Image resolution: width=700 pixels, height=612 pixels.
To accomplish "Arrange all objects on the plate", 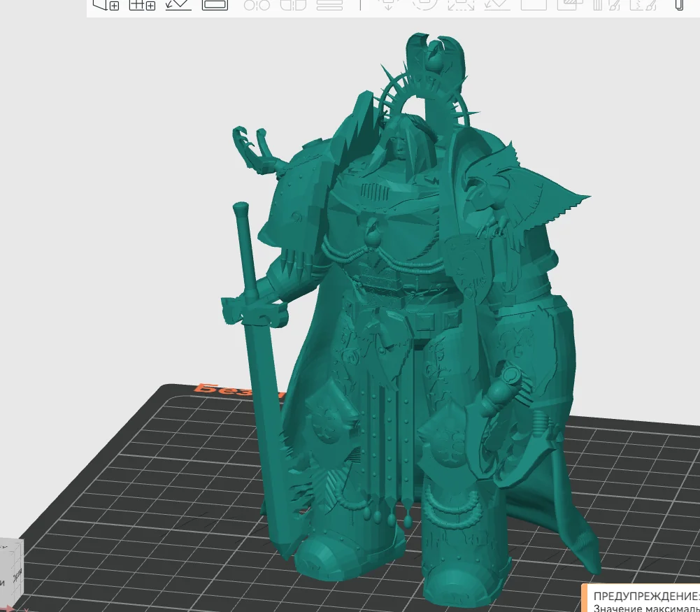I will pos(215,5).
